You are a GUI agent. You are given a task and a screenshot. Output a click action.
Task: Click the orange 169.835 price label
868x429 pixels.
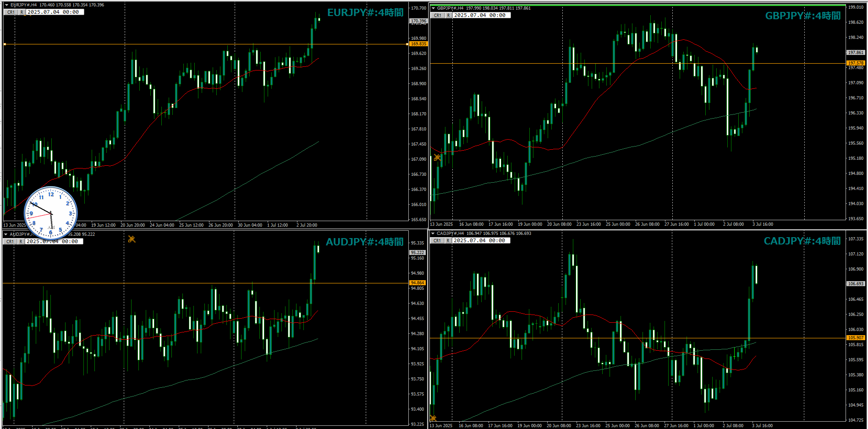[418, 44]
